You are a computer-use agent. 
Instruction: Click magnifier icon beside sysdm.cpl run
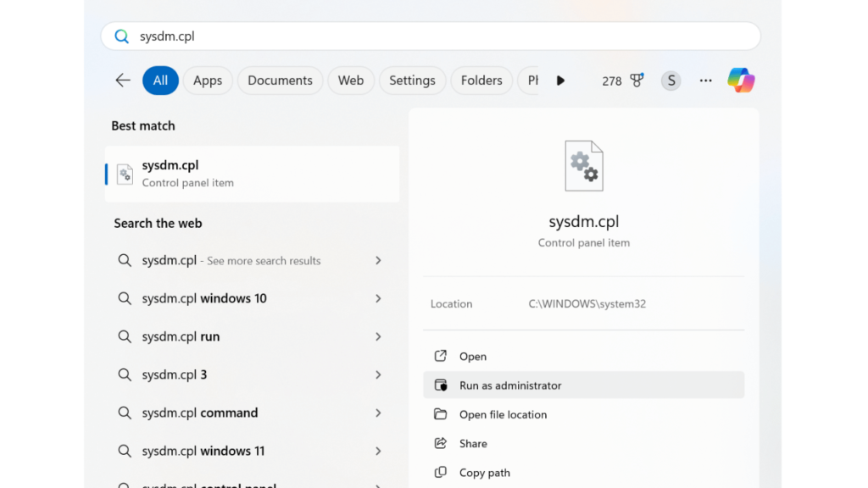pyautogui.click(x=125, y=336)
